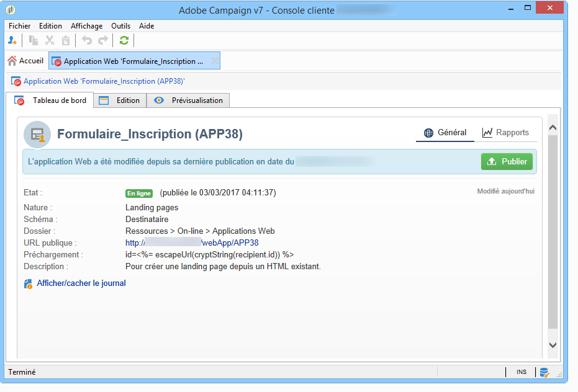The width and height of the screenshot is (578, 392).
Task: Close the Application Web Formulaire_Inscription tab
Action: (215, 61)
